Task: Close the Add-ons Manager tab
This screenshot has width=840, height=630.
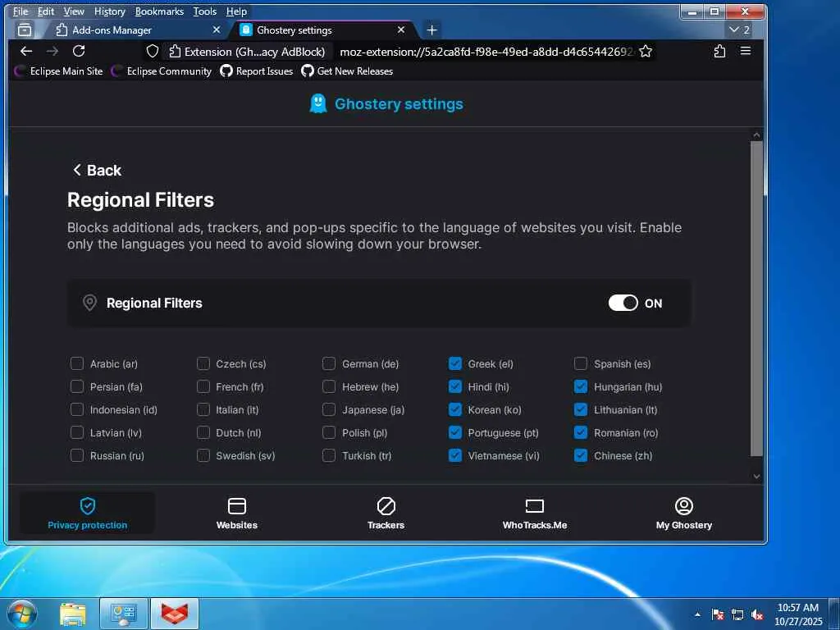Action: pyautogui.click(x=217, y=30)
